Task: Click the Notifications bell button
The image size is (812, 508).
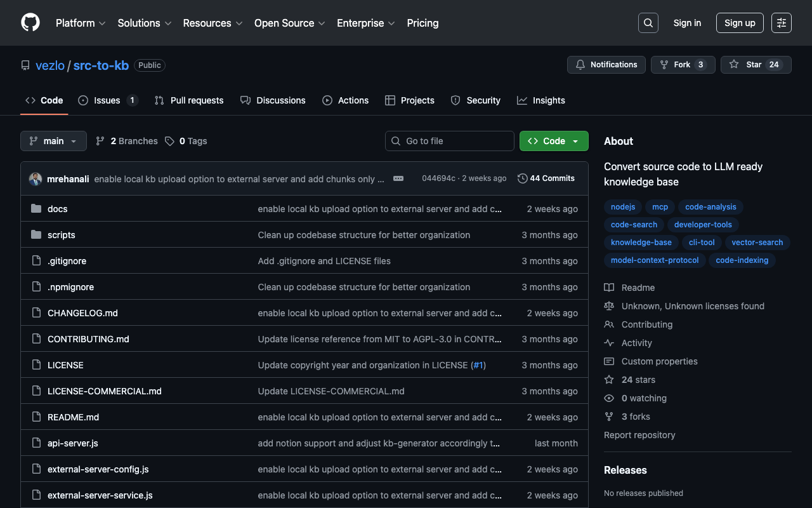Action: click(606, 65)
